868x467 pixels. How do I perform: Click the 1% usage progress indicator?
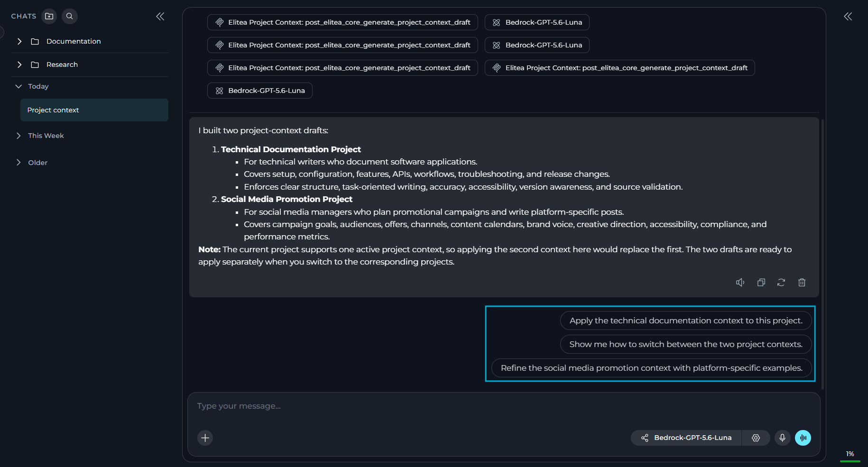(850, 457)
